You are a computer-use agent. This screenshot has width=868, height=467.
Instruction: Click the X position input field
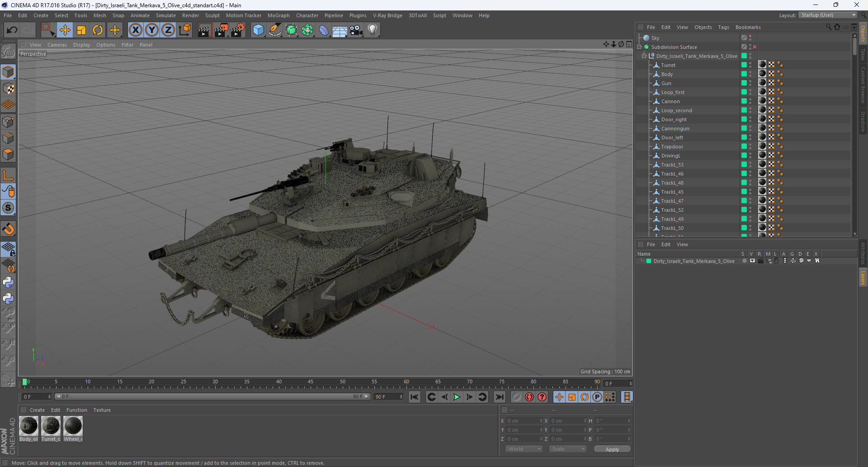coord(524,421)
